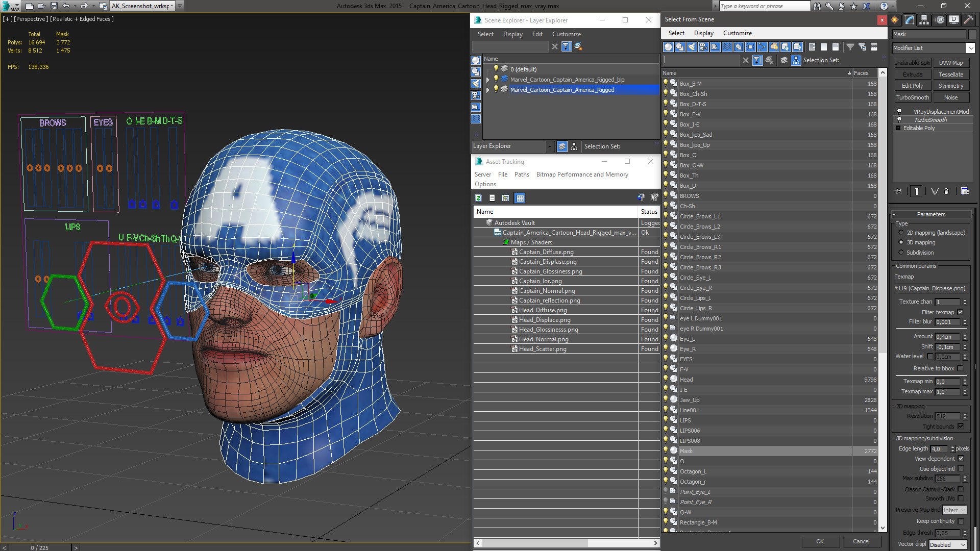Save the file with the floppy icon

(54, 6)
